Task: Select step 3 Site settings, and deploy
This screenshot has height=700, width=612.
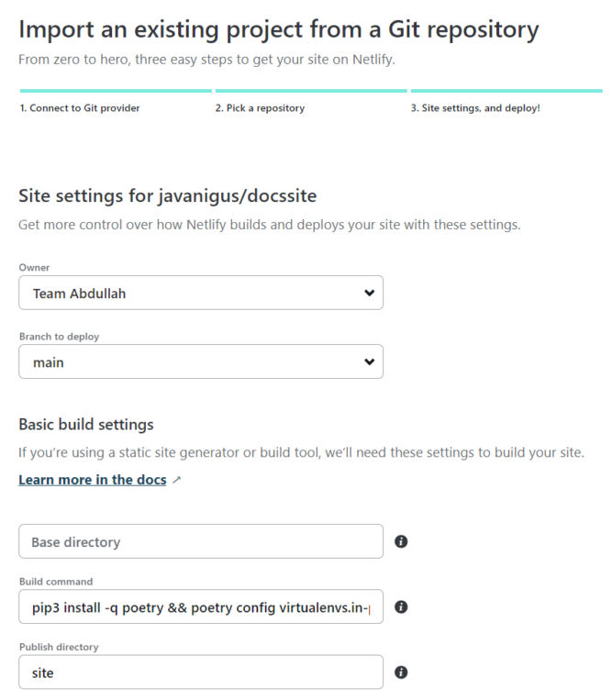Action: tap(475, 108)
